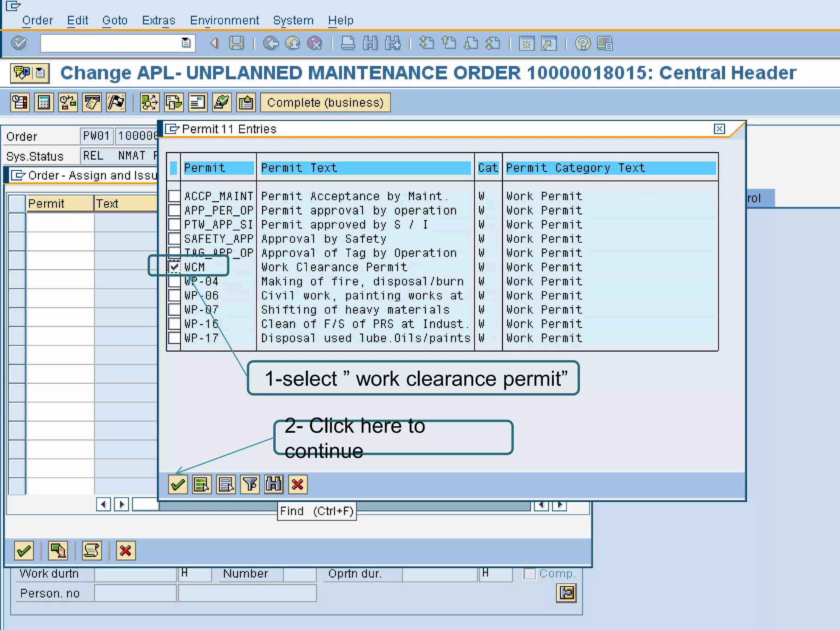This screenshot has width=840, height=630.
Task: Click the Oprtn dur. input field
Action: point(440,574)
